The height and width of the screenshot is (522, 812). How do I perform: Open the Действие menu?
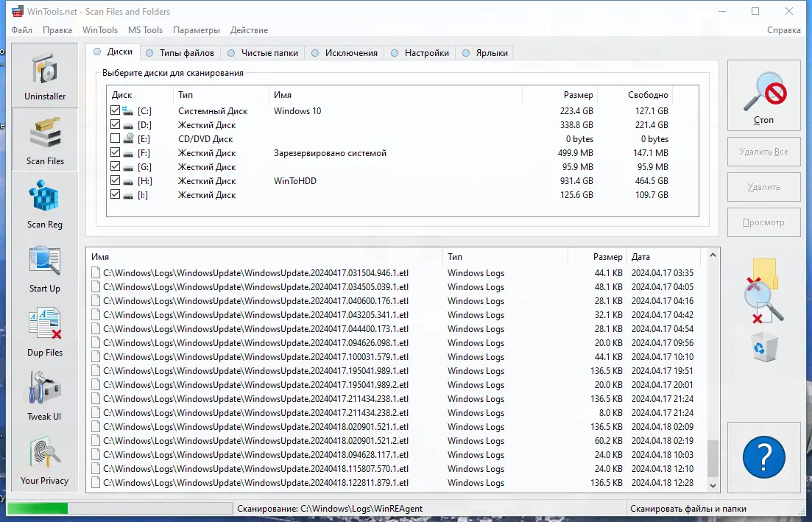pos(249,30)
